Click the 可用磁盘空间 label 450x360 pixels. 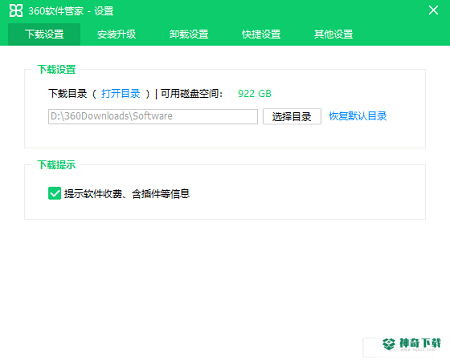(x=191, y=94)
